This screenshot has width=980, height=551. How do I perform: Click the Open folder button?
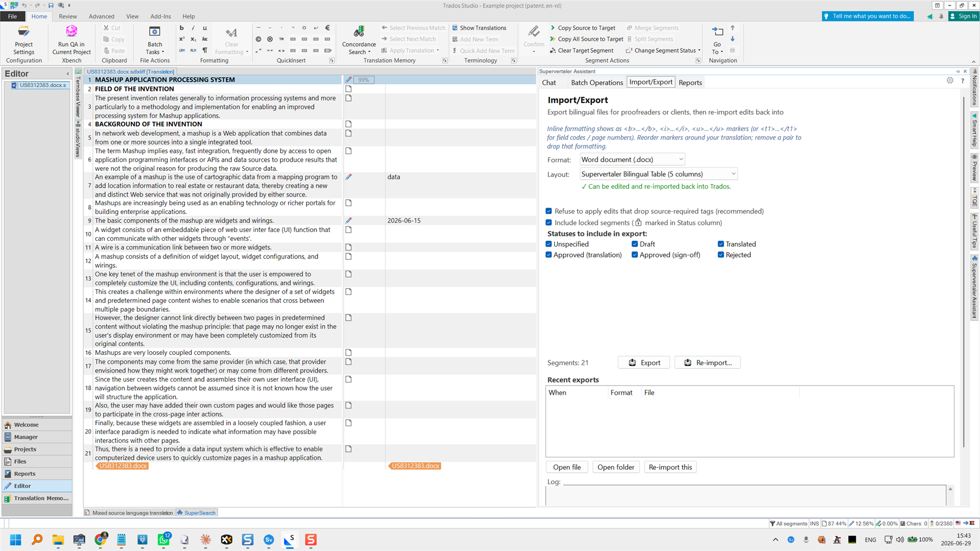click(x=616, y=467)
